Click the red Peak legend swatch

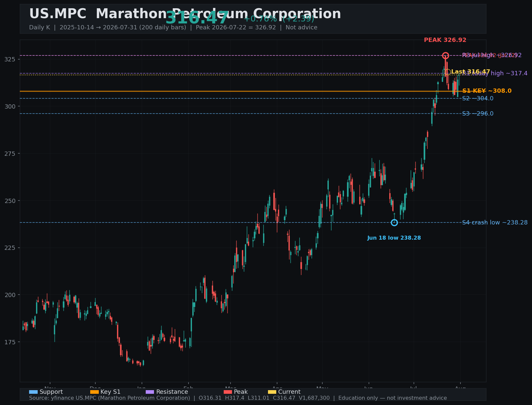pyautogui.click(x=228, y=392)
